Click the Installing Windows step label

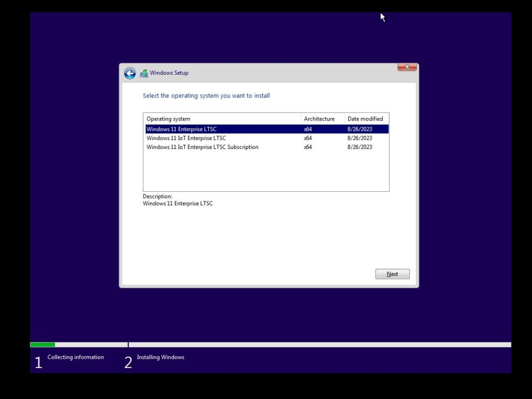click(160, 357)
